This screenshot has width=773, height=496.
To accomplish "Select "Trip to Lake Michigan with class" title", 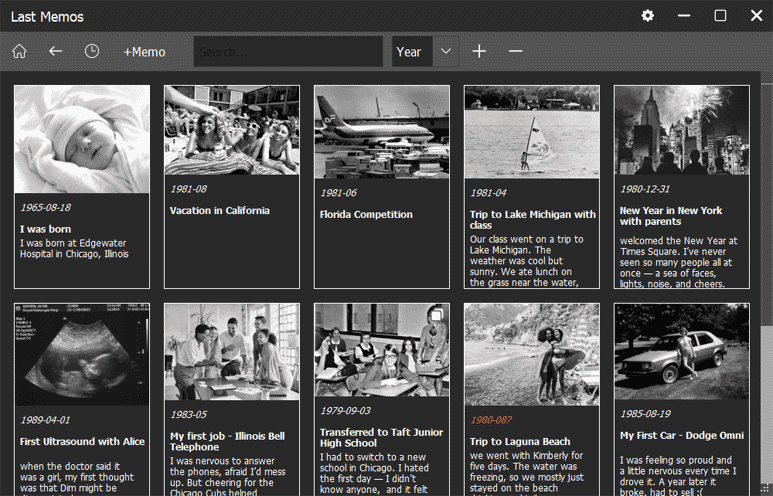I will click(532, 219).
